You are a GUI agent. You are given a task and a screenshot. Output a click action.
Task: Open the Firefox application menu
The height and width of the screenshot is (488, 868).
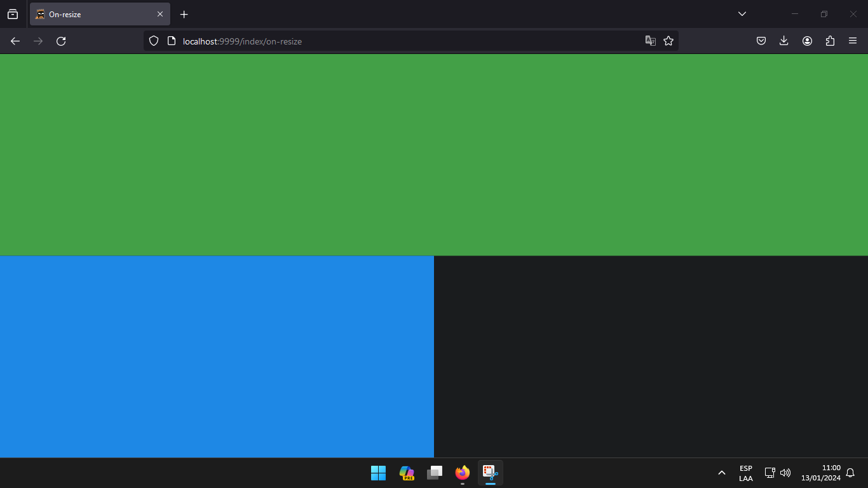coord(853,41)
